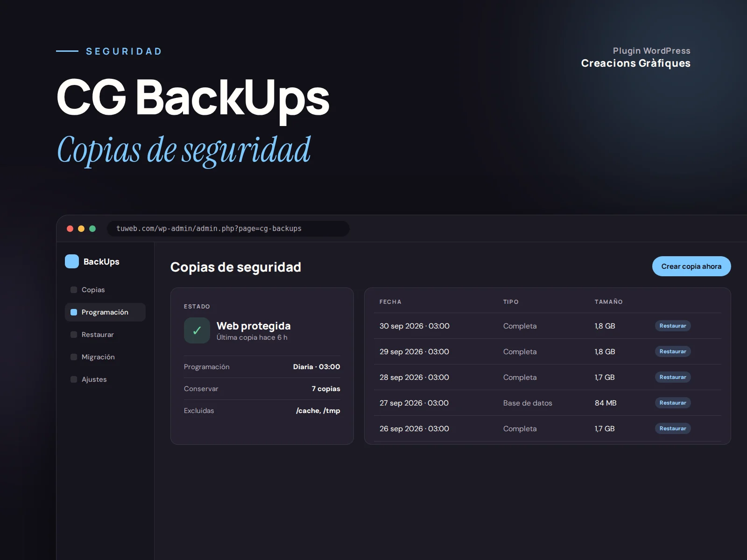The height and width of the screenshot is (560, 747).
Task: Click the 'BackUps' sidebar title
Action: [x=101, y=262]
